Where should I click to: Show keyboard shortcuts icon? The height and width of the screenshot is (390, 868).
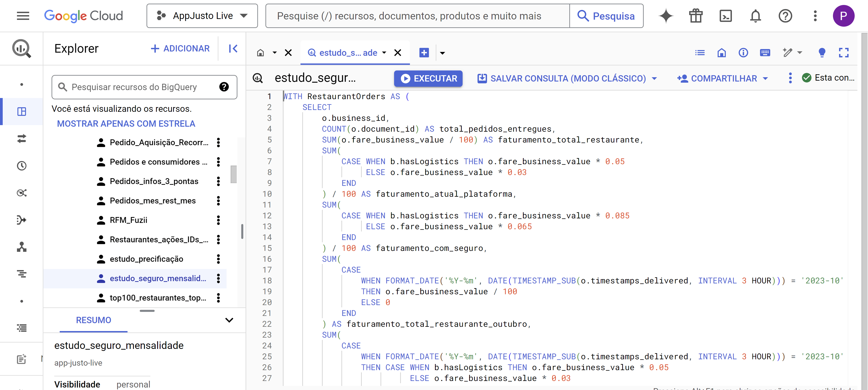click(x=765, y=53)
